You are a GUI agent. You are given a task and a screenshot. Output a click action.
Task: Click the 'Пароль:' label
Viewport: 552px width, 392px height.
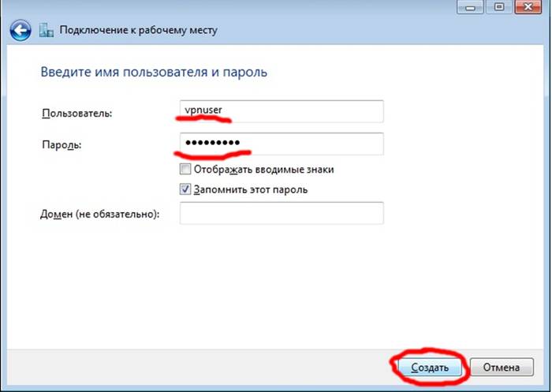click(x=62, y=145)
